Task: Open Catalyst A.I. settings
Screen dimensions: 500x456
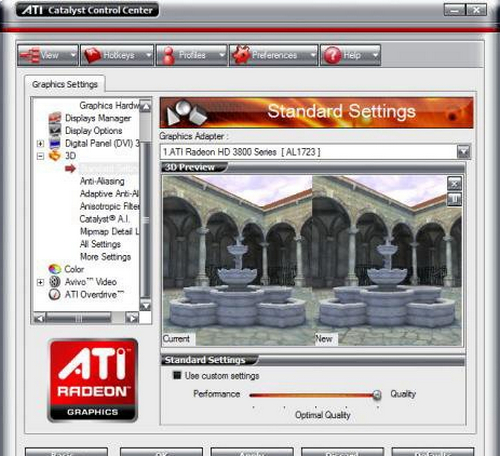Action: tap(104, 219)
